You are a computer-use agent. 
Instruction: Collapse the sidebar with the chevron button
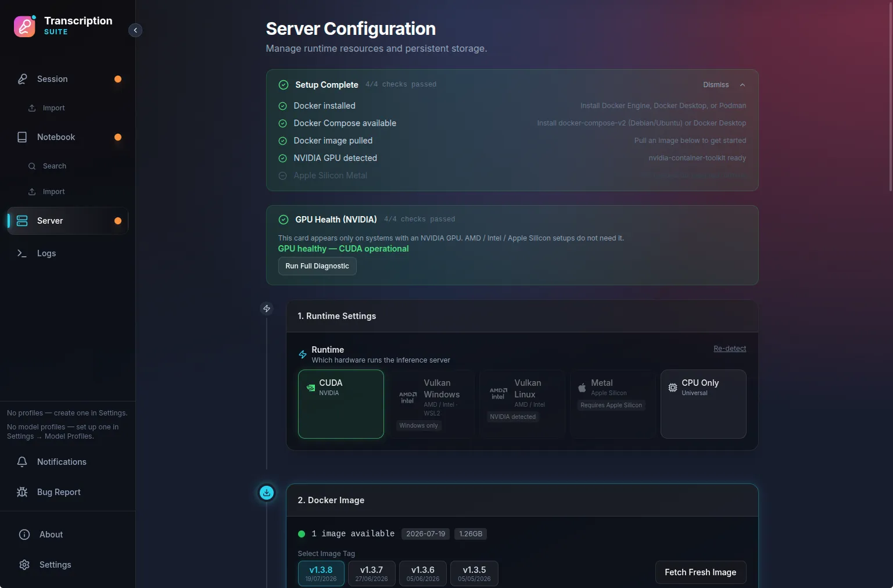pos(135,30)
